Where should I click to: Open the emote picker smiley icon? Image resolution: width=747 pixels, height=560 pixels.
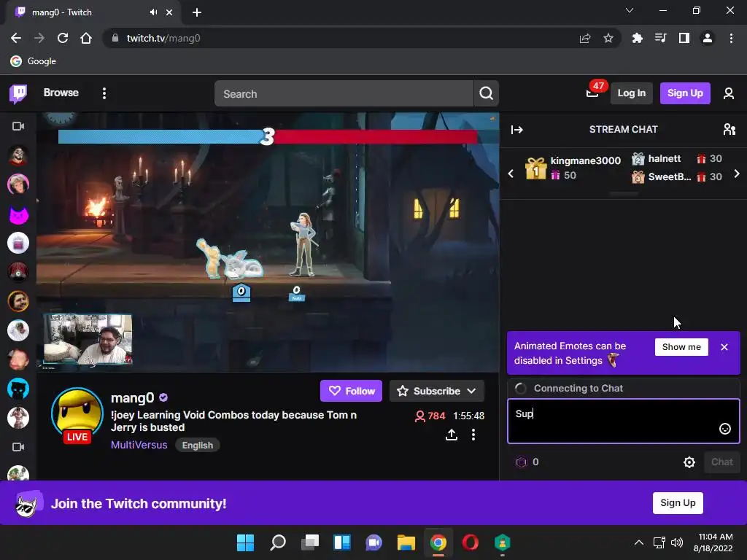pyautogui.click(x=724, y=429)
